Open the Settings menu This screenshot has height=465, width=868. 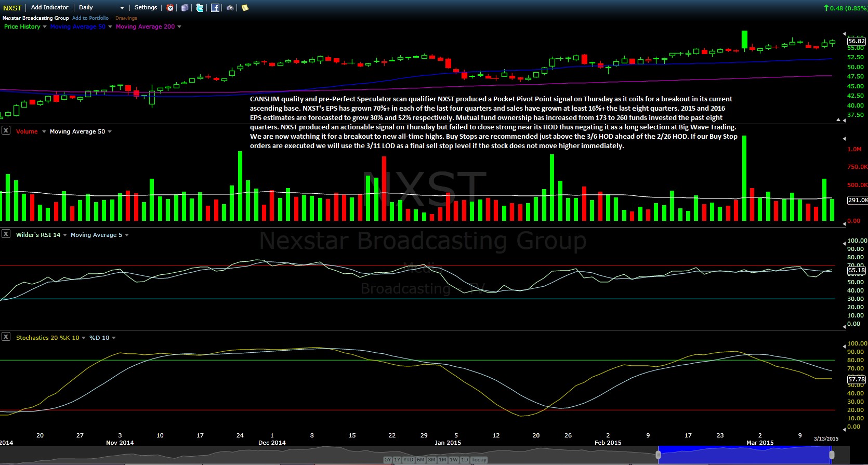click(x=146, y=7)
